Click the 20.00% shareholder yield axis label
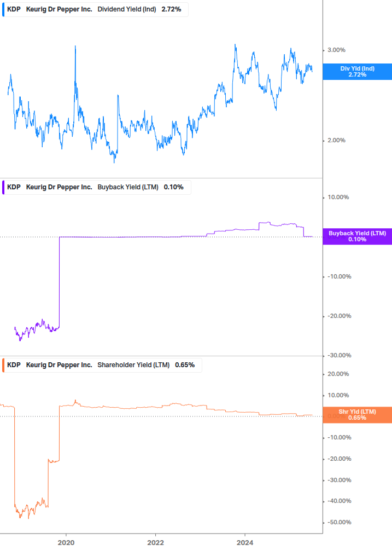Viewport: 392px width, 550px height. (338, 374)
